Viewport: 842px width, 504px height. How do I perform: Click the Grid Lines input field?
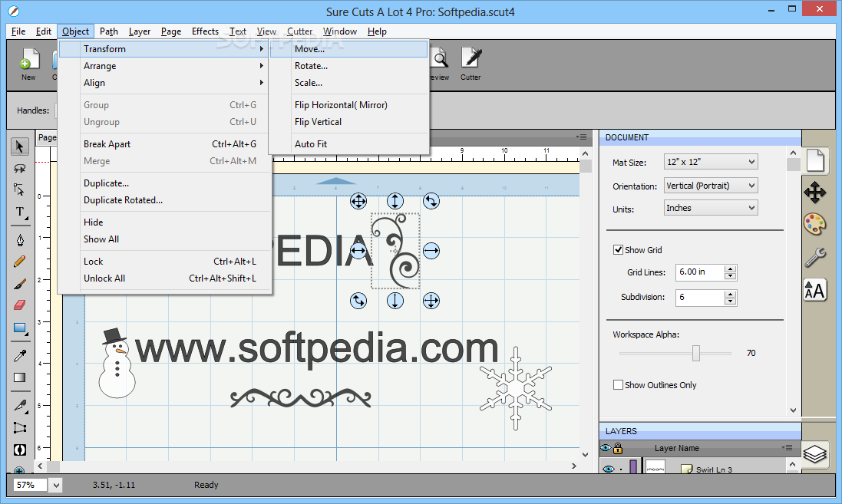700,272
